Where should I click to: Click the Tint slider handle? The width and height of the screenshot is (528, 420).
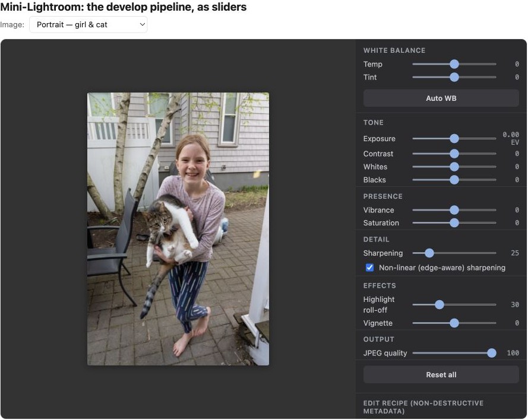point(454,77)
